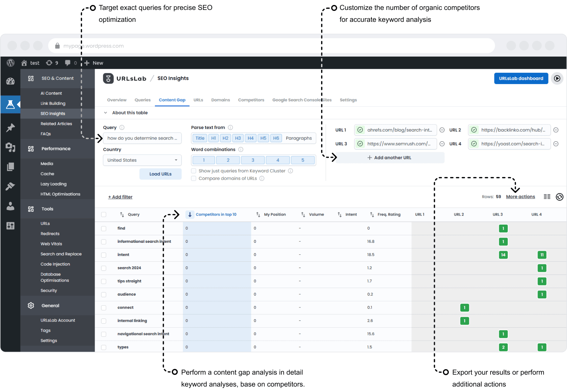Click the updates icon showing 9
The image size is (567, 392).
pos(49,63)
